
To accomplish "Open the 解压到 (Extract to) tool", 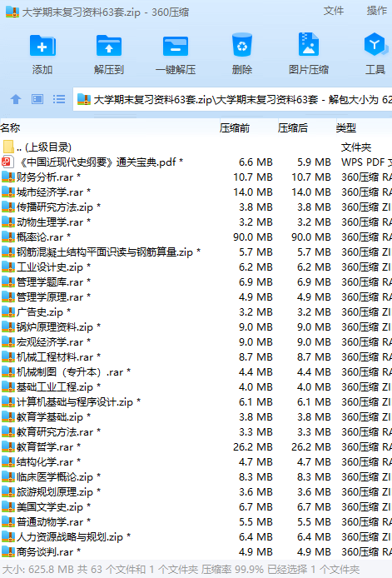I will (x=109, y=46).
